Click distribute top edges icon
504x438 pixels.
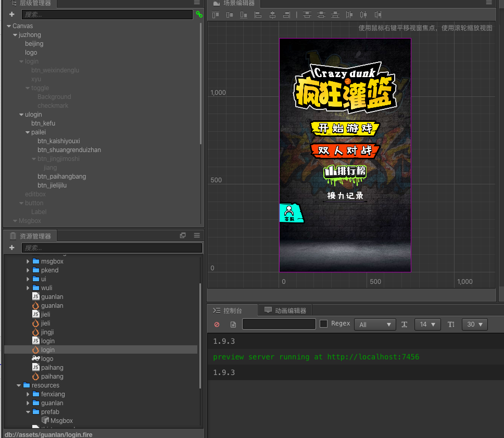coord(307,15)
